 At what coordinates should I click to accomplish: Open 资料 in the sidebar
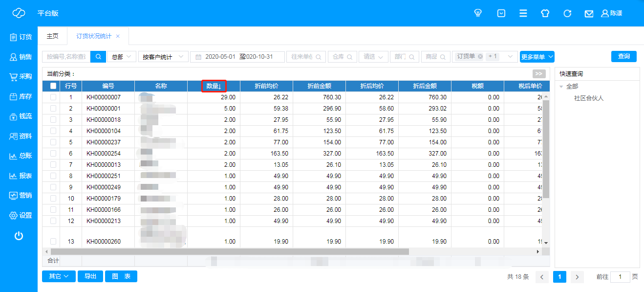(20, 136)
